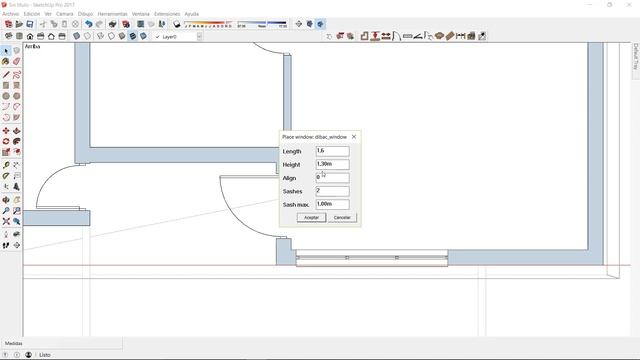Screen dimensions: 640x360
Task: Enable Hidden Line face style
Action: [111, 36]
